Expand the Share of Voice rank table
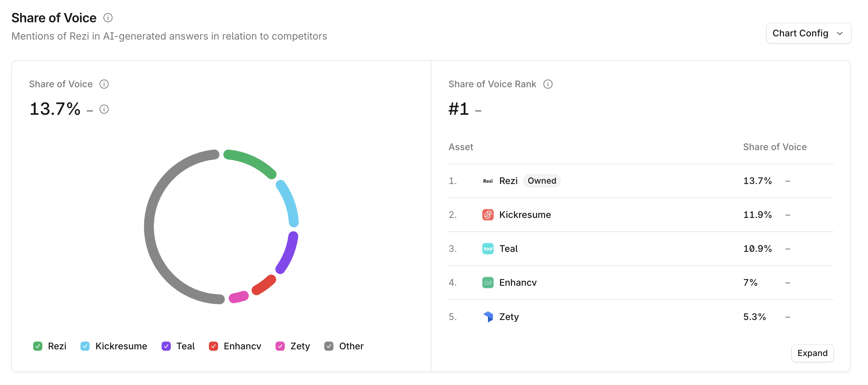Viewport: 868px width, 385px height. (812, 353)
